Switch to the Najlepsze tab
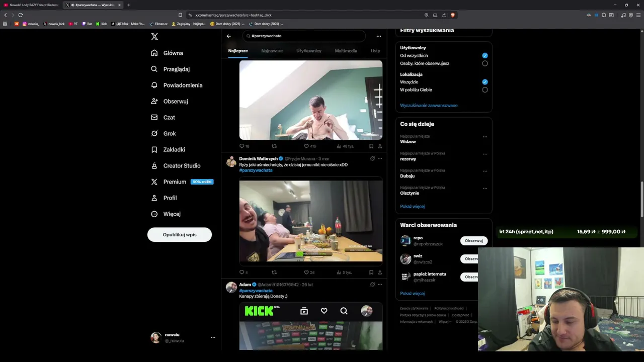Screen dimensions: 644x362 click(238, 51)
